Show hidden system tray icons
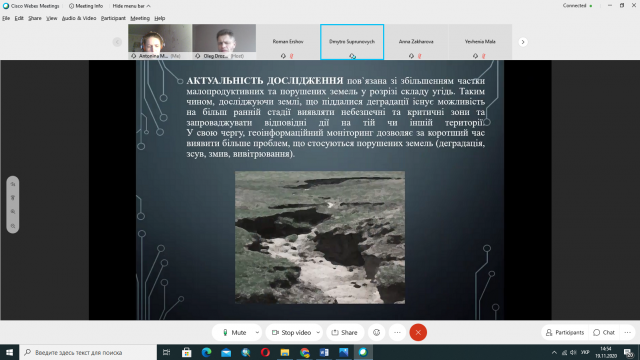This screenshot has width=640, height=360. tap(554, 353)
